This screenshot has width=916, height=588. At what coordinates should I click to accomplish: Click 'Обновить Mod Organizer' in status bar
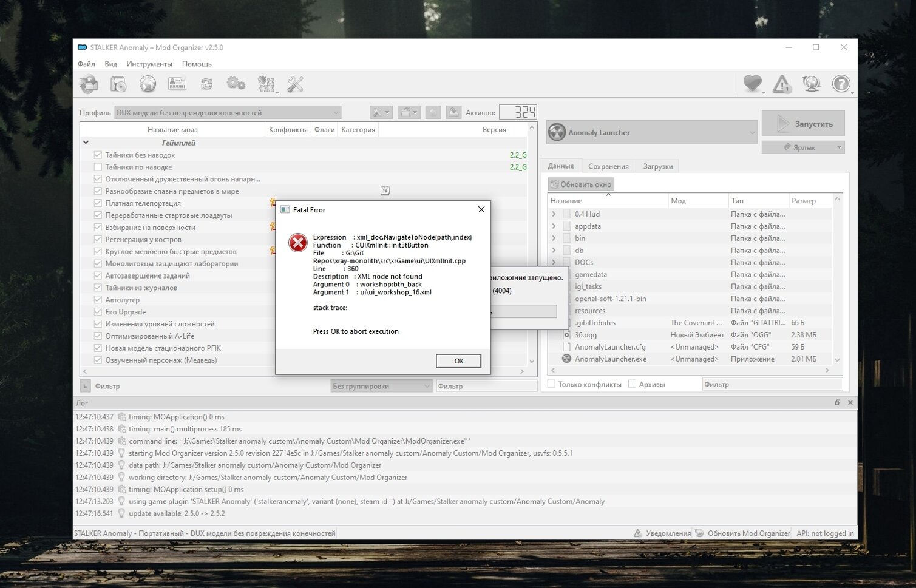742,533
